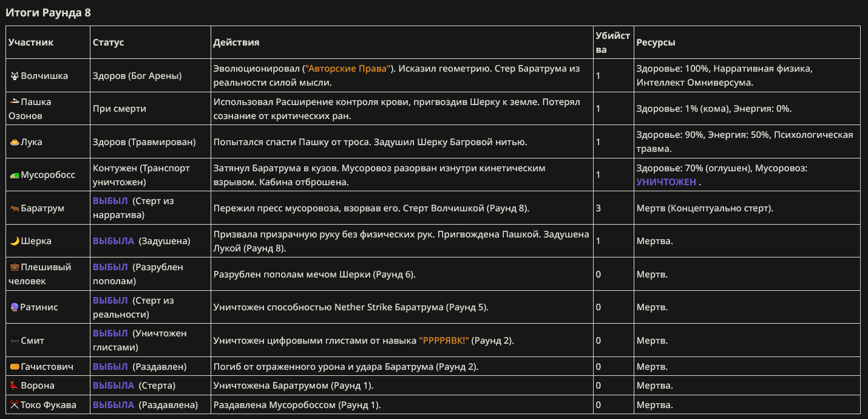Click the Участник column header
The image size is (868, 419).
click(x=31, y=43)
